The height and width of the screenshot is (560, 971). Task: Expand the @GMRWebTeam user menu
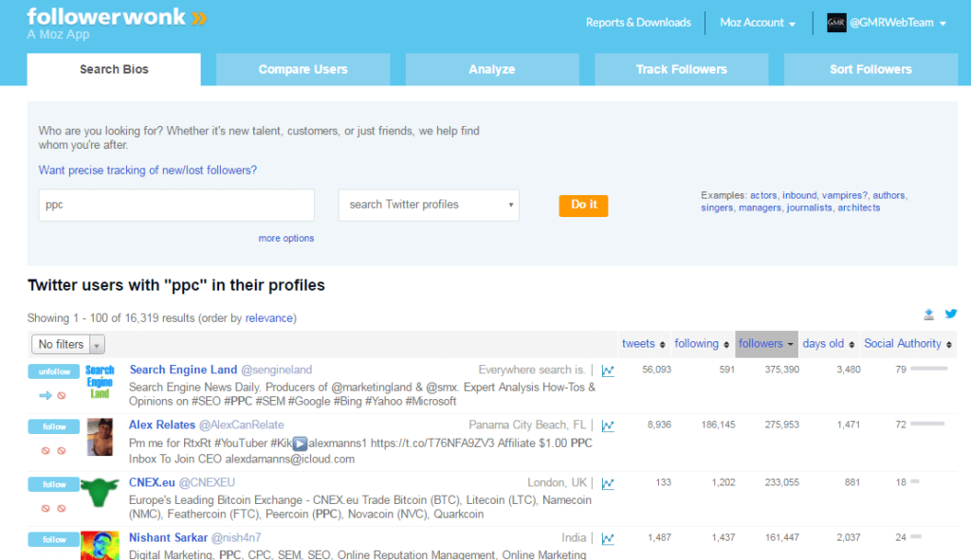coord(897,23)
